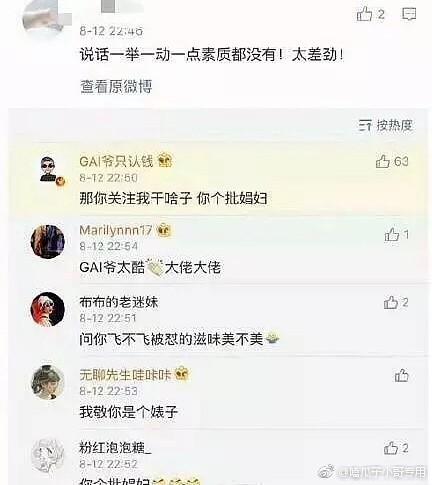View 无聊先生哇咔咔's avatar picture
This screenshot has height=485, width=432.
47,382
